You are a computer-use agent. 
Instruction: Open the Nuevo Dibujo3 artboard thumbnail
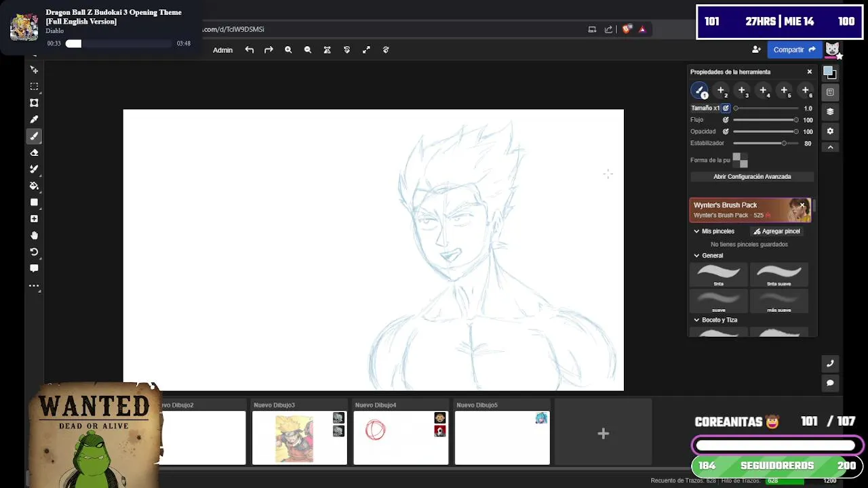[299, 438]
